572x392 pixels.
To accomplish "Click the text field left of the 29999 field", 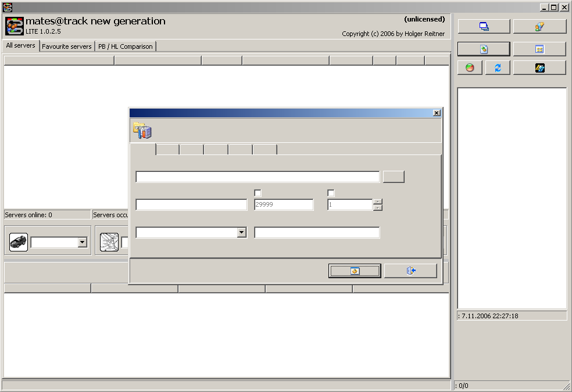I will (191, 204).
